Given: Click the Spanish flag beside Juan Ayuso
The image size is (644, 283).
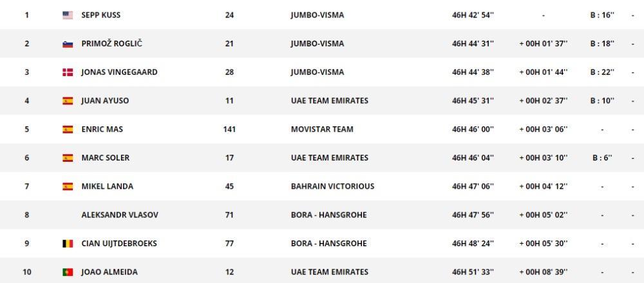Looking at the screenshot, I should 68,101.
